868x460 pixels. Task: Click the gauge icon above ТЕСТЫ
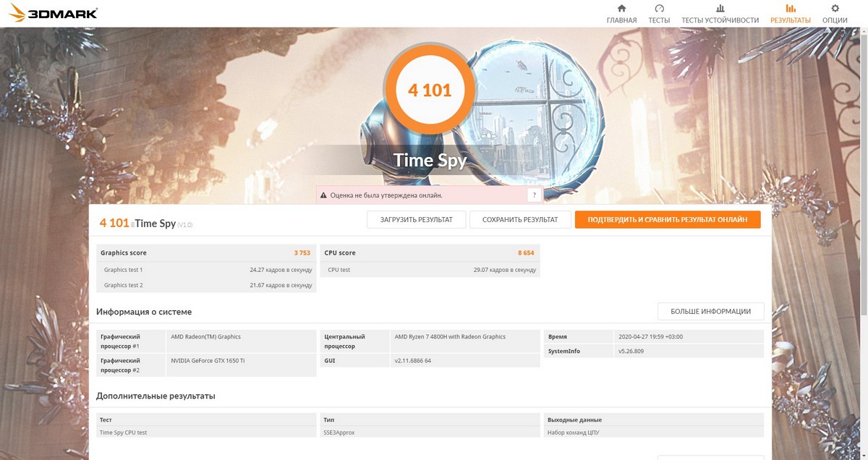[659, 8]
